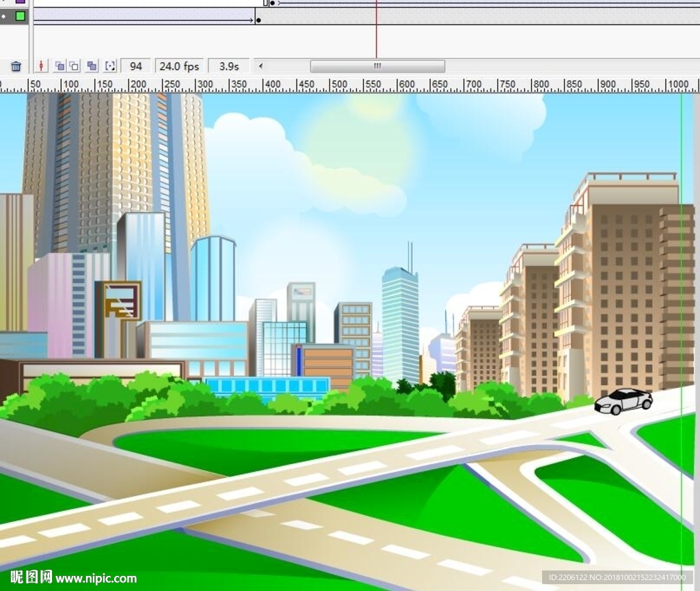Click the vertical green guide line on stage
The image size is (700, 591).
point(682,273)
